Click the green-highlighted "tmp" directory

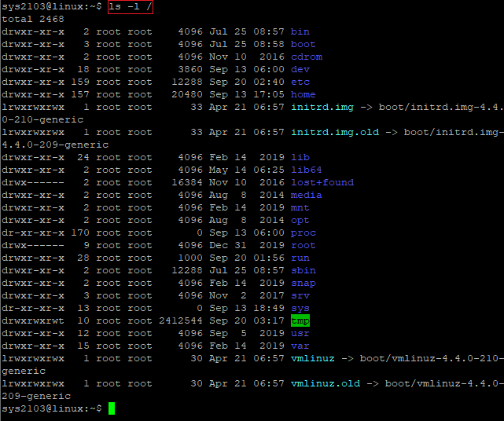coord(300,320)
